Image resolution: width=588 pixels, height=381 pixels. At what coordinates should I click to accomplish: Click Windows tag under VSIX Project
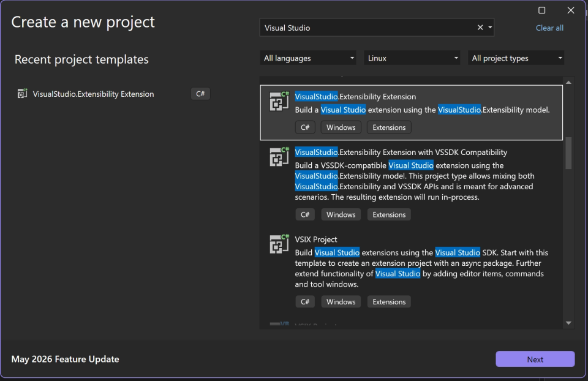click(x=341, y=302)
